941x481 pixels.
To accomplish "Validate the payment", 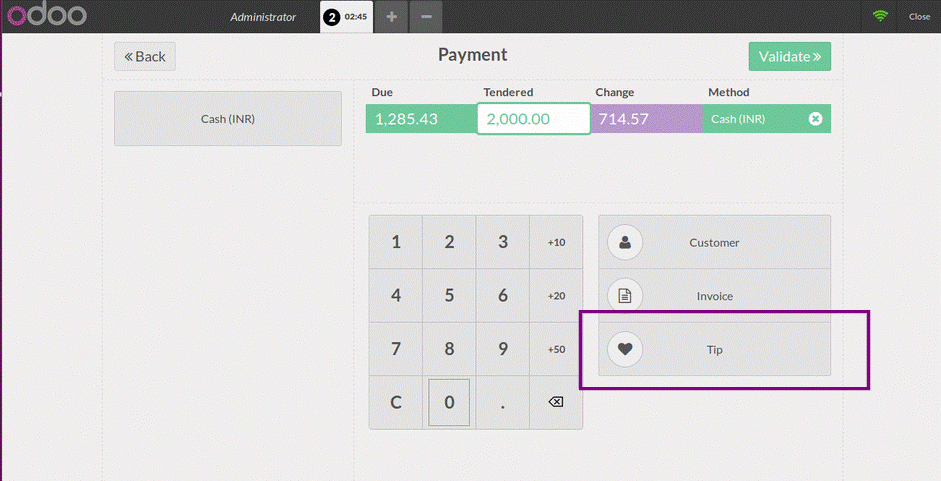I will coord(789,56).
